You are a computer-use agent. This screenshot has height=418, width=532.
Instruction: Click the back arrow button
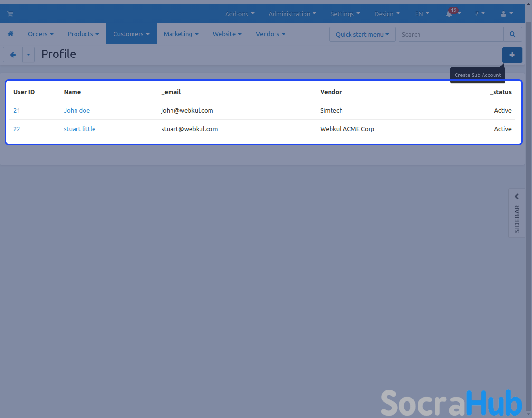(x=13, y=55)
